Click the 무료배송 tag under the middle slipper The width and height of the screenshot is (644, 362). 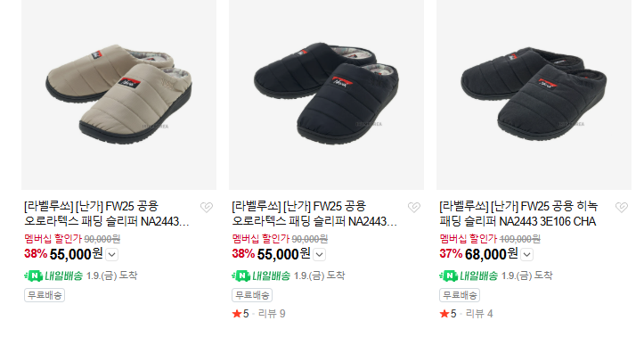[x=252, y=295]
